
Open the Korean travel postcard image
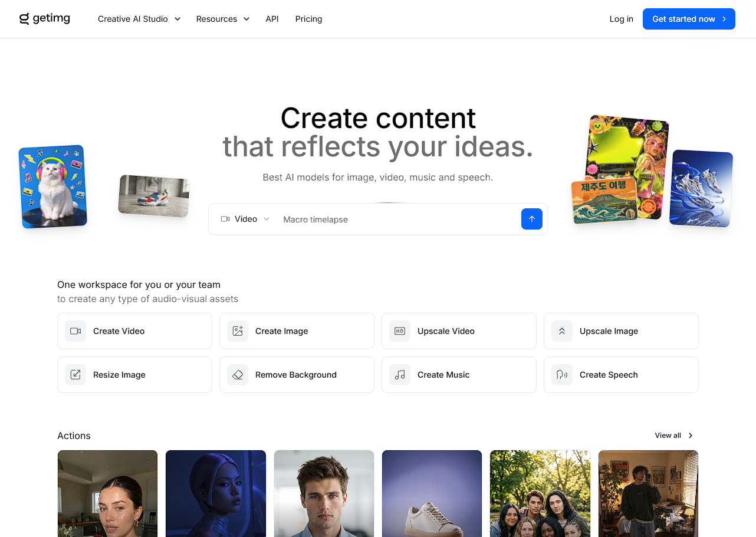(605, 202)
